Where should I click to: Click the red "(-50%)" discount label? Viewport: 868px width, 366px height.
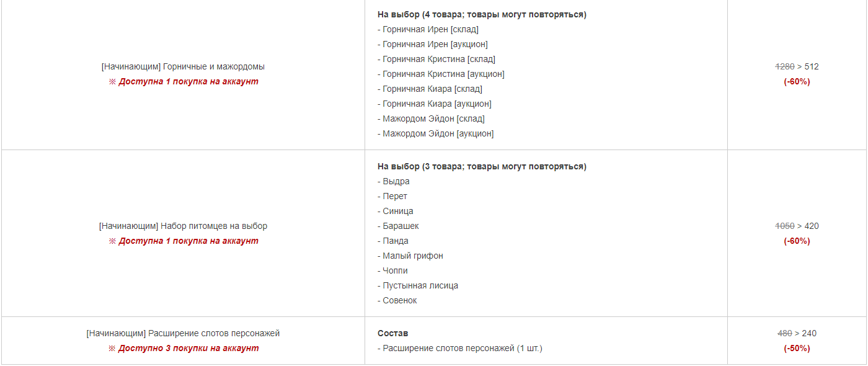(x=797, y=348)
